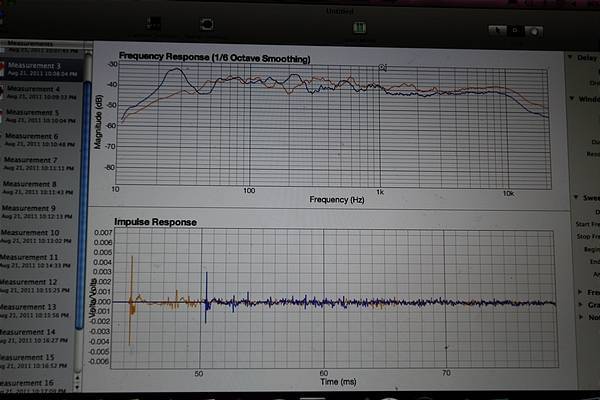The height and width of the screenshot is (400, 600).
Task: Select Measurement 6 in the list
Action: tap(40, 140)
